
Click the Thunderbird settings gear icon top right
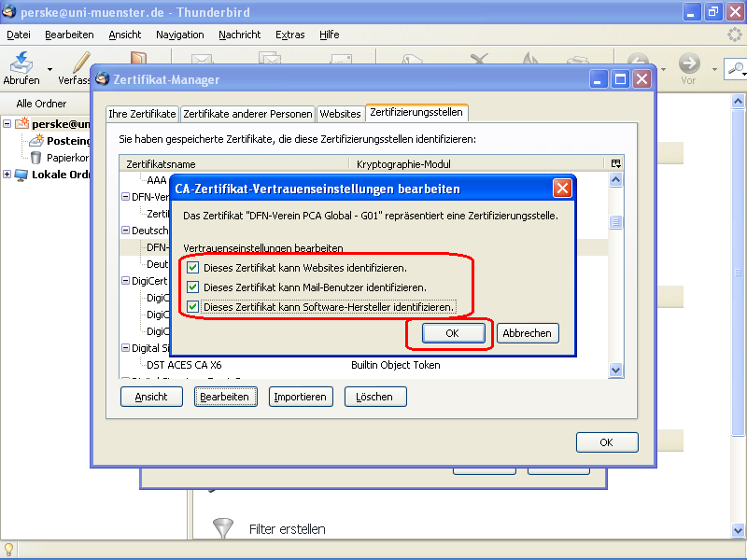734,34
